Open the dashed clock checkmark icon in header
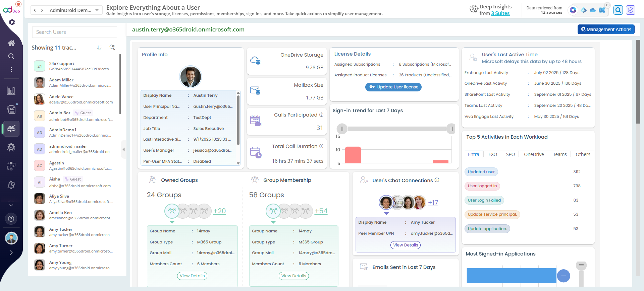Image resolution: width=644 pixels, height=291 pixels. click(x=631, y=10)
